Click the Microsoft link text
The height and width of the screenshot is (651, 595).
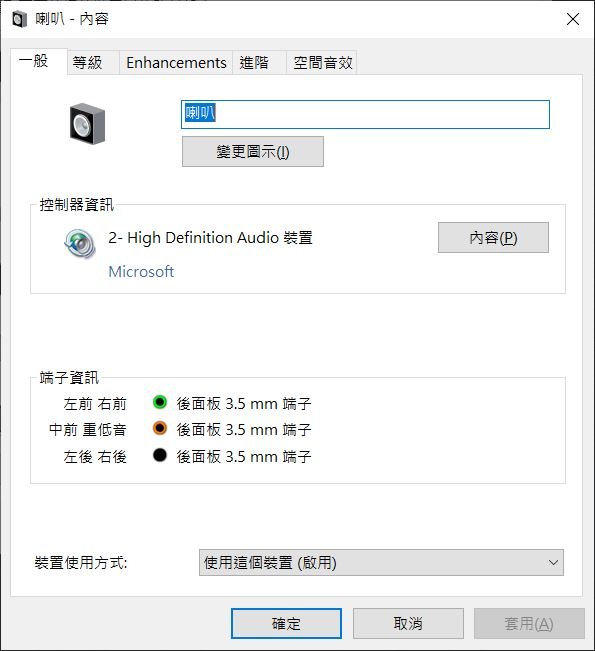141,272
